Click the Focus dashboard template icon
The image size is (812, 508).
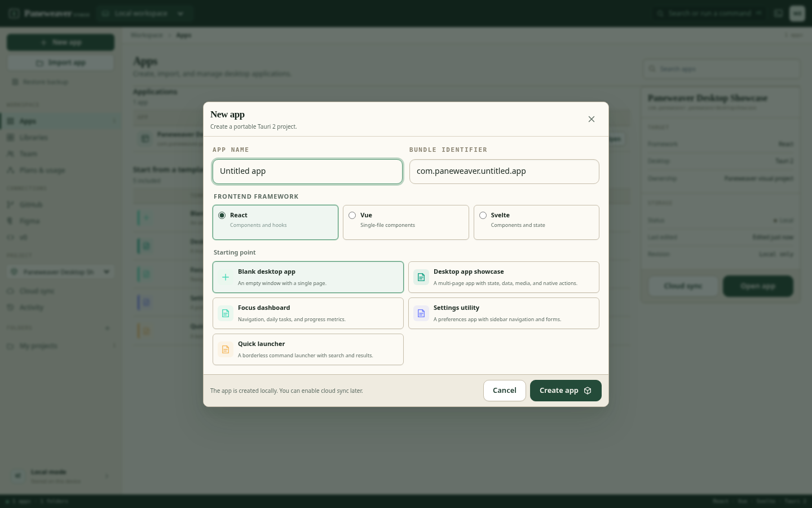click(226, 313)
